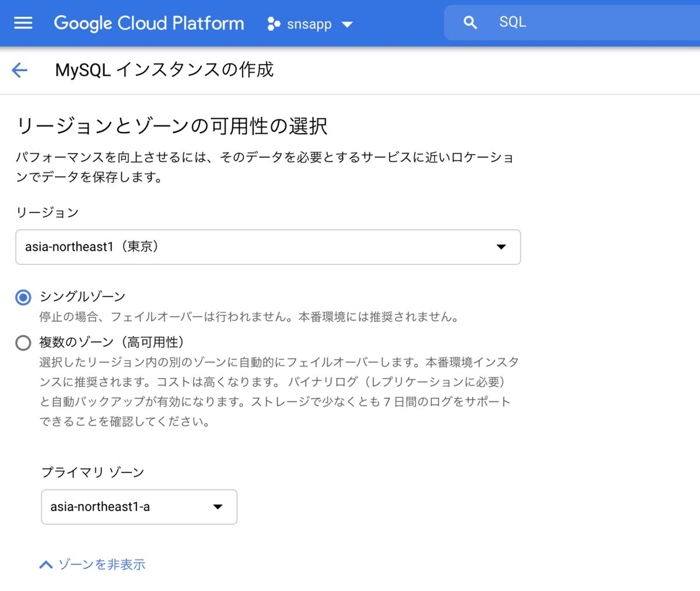Click the back arrow to leave instance creation

coord(19,69)
